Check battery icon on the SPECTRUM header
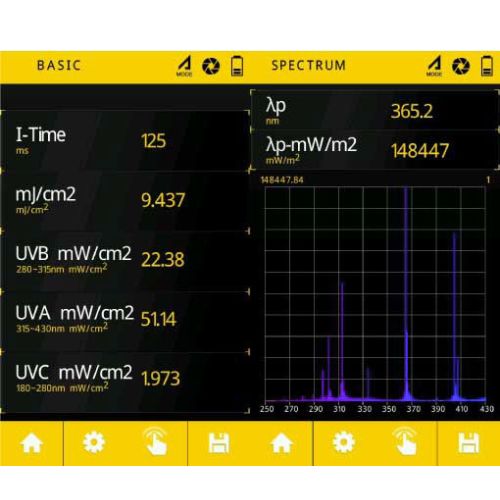This screenshot has height=500, width=500. coord(487,66)
